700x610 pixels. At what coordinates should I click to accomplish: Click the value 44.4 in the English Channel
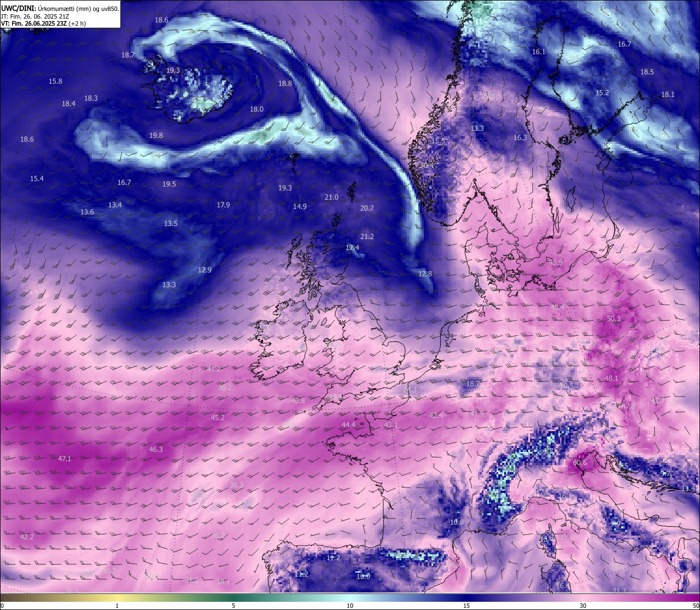(x=348, y=425)
